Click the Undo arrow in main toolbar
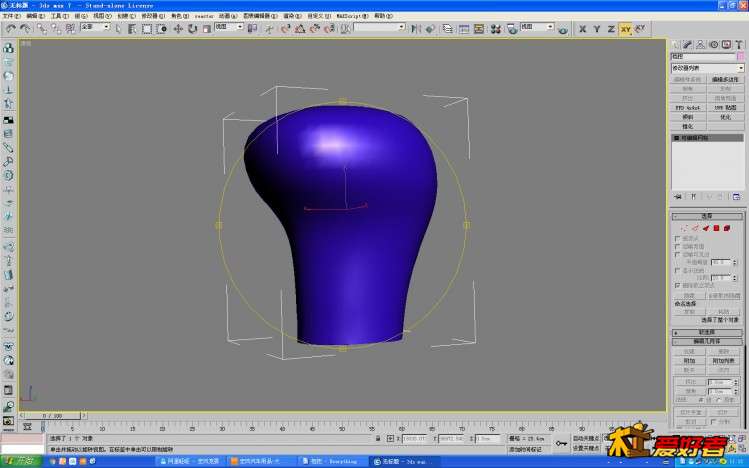Screen dimensions: 749x468 point(11,29)
